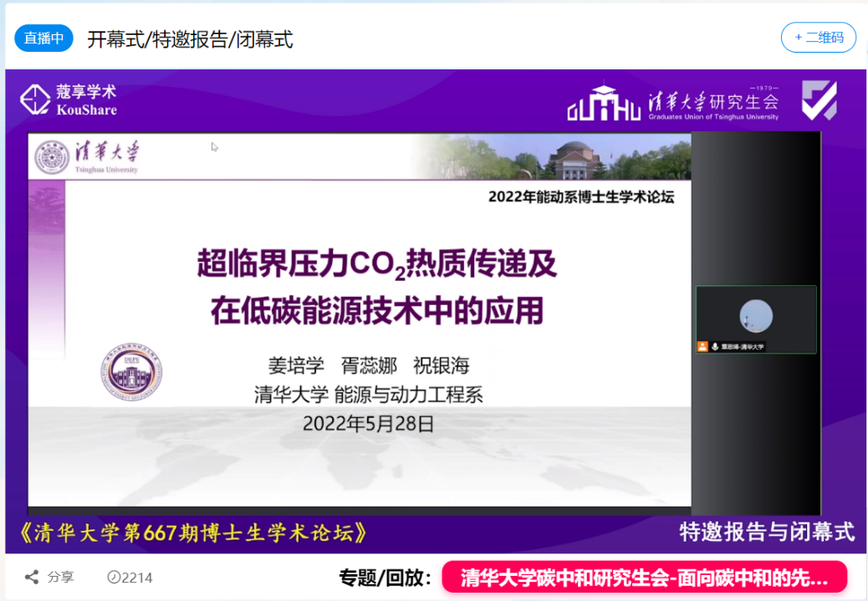Click the affiliation 清华大学 能源与动力工程系
The height and width of the screenshot is (601, 868).
click(x=369, y=395)
